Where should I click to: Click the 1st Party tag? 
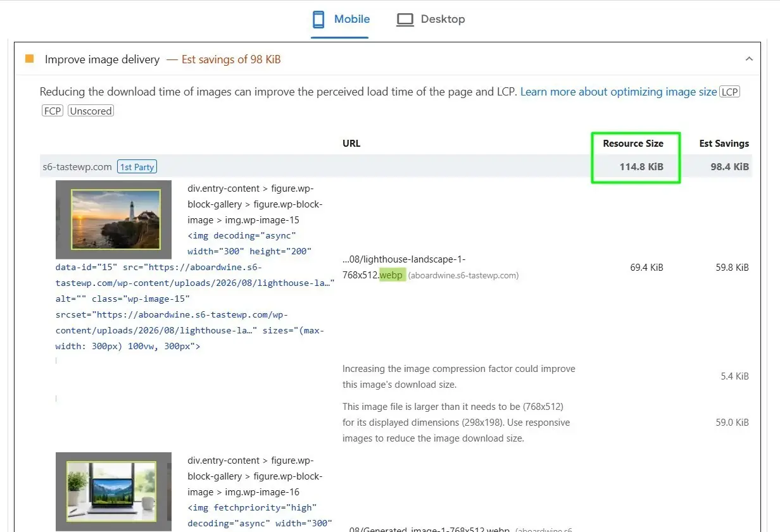point(137,167)
